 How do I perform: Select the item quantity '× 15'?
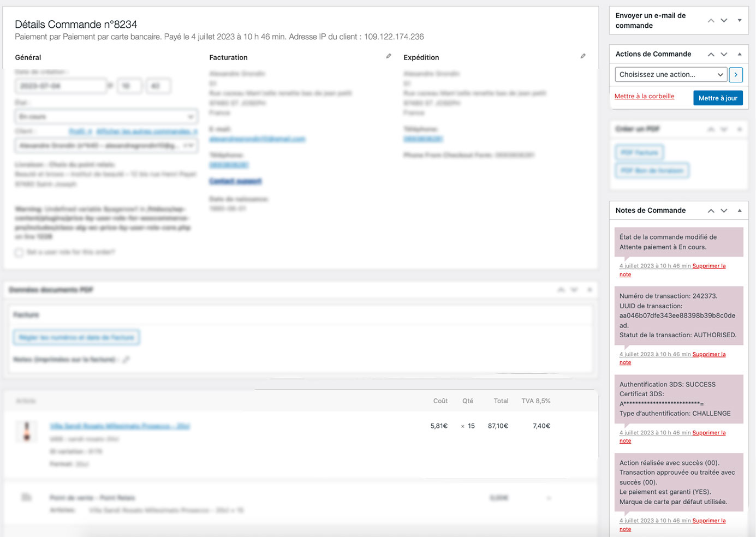(468, 426)
